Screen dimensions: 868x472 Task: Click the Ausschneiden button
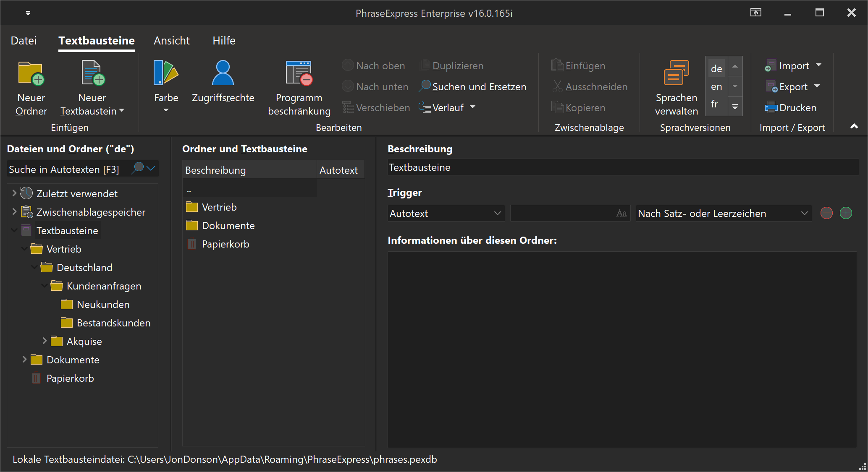(590, 86)
